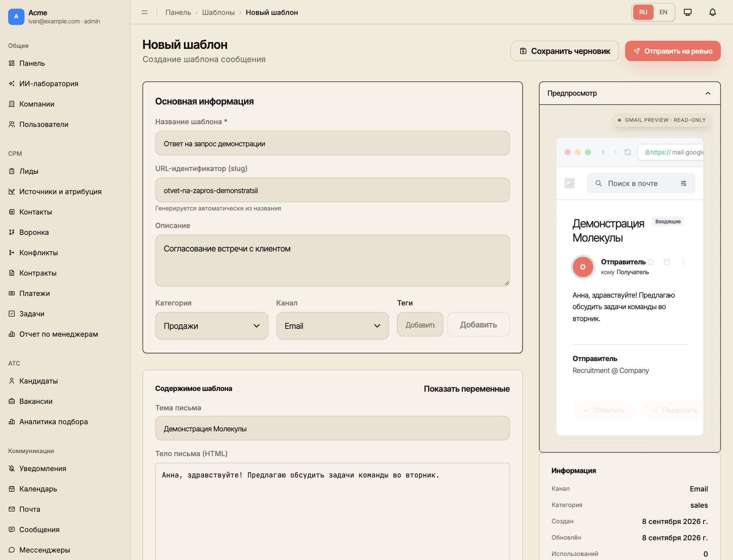Focus the Название шаблона input field
Viewport: 733px width, 560px height.
pos(333,143)
